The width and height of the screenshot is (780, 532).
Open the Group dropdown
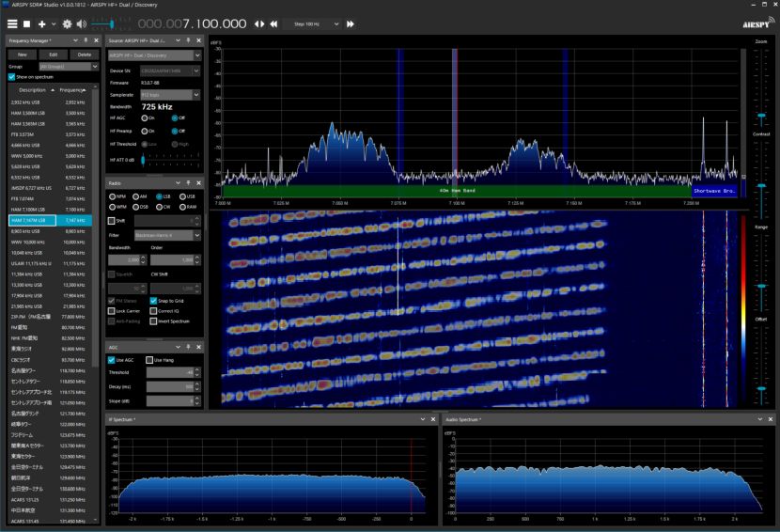pyautogui.click(x=69, y=66)
